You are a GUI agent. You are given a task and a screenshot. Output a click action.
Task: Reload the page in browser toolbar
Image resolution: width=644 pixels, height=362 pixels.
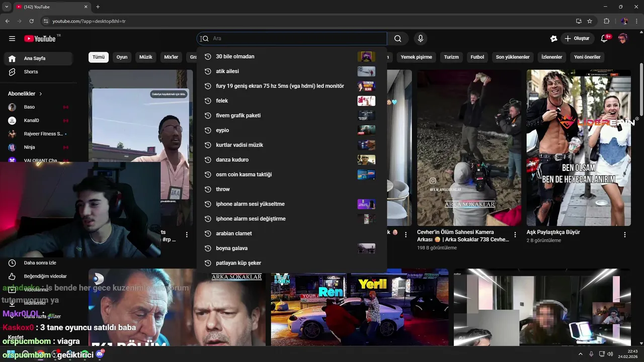[32, 21]
